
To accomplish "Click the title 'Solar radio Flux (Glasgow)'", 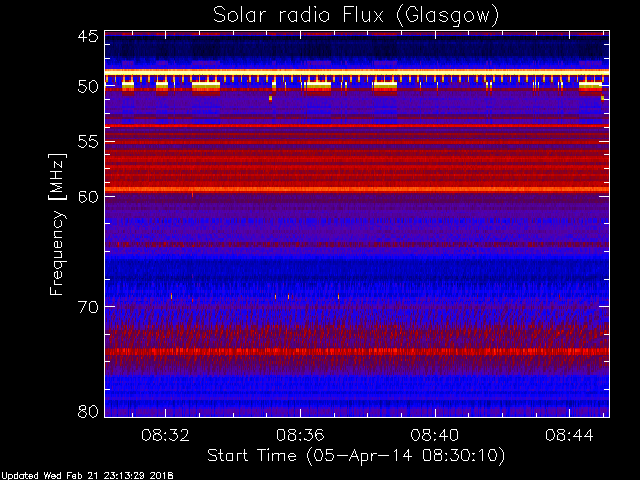I will pyautogui.click(x=356, y=15).
